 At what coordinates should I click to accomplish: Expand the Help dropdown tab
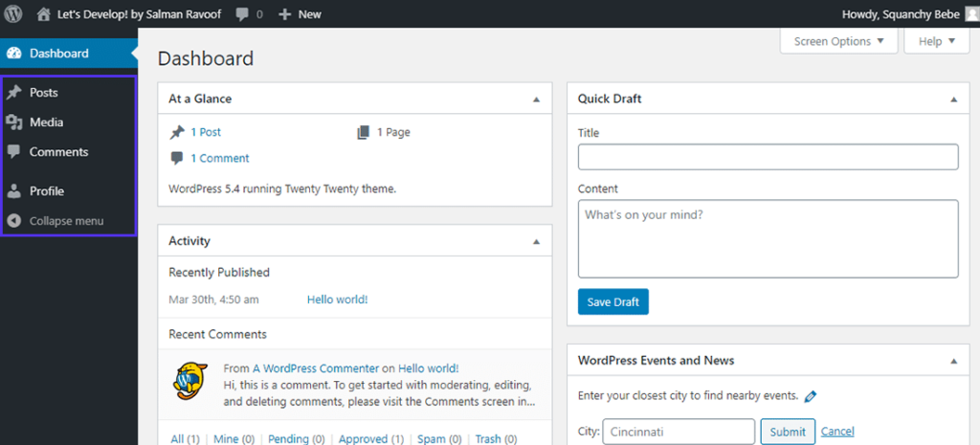pyautogui.click(x=936, y=41)
